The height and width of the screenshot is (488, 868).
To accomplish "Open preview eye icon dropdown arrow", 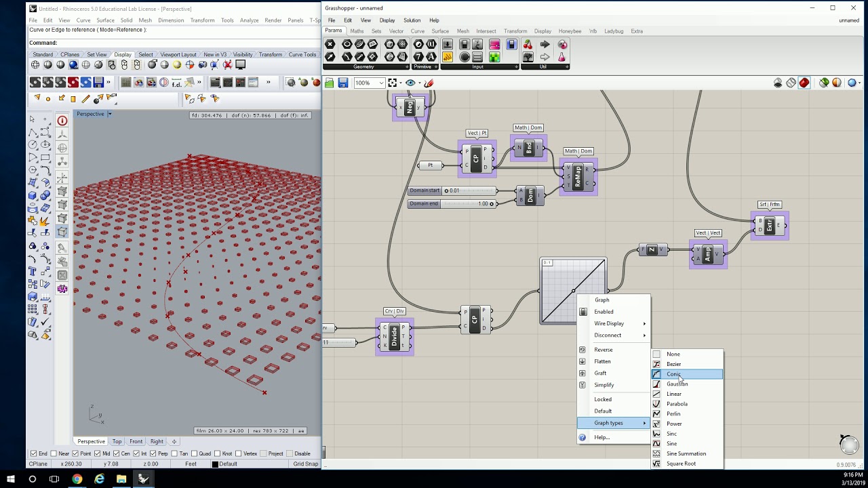I will pyautogui.click(x=418, y=83).
